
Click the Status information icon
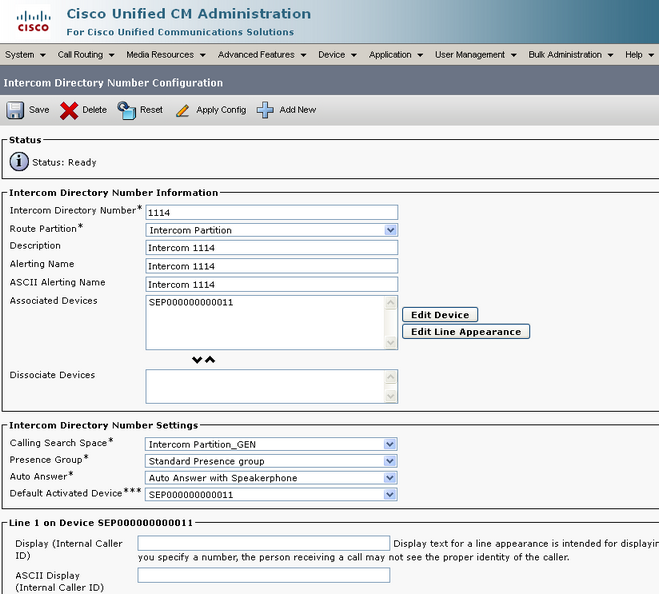click(19, 162)
